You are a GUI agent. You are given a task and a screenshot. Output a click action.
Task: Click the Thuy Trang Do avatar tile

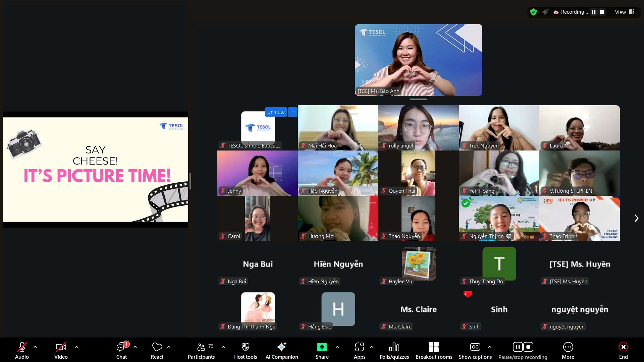click(x=499, y=263)
